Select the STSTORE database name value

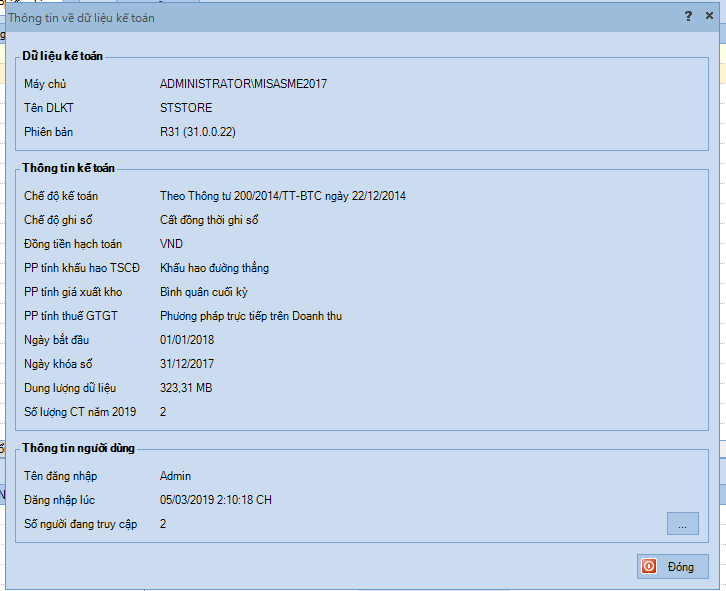pyautogui.click(x=186, y=108)
